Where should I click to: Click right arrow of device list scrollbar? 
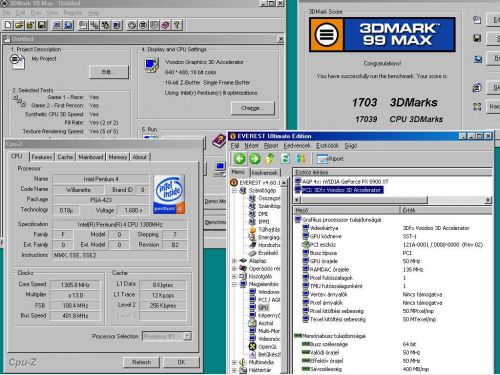[488, 200]
